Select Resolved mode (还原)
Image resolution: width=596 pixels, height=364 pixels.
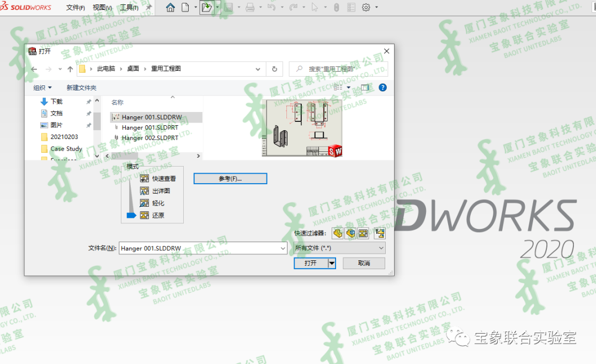pyautogui.click(x=152, y=215)
